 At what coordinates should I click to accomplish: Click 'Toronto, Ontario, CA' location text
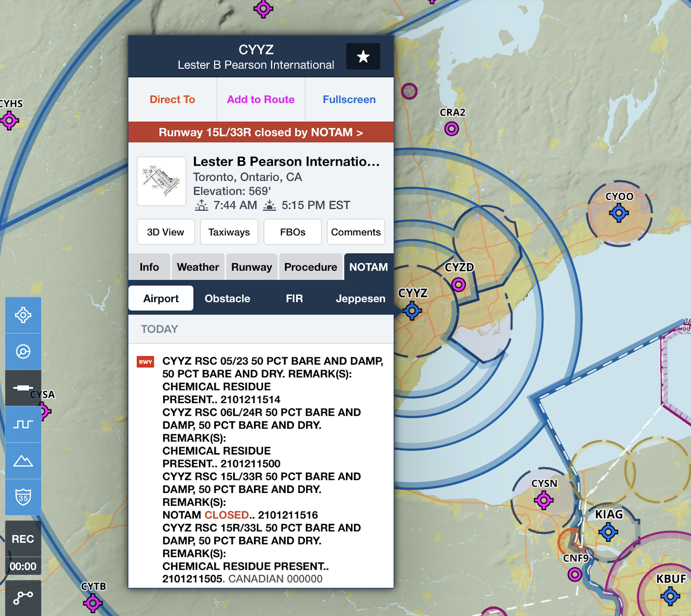[247, 177]
